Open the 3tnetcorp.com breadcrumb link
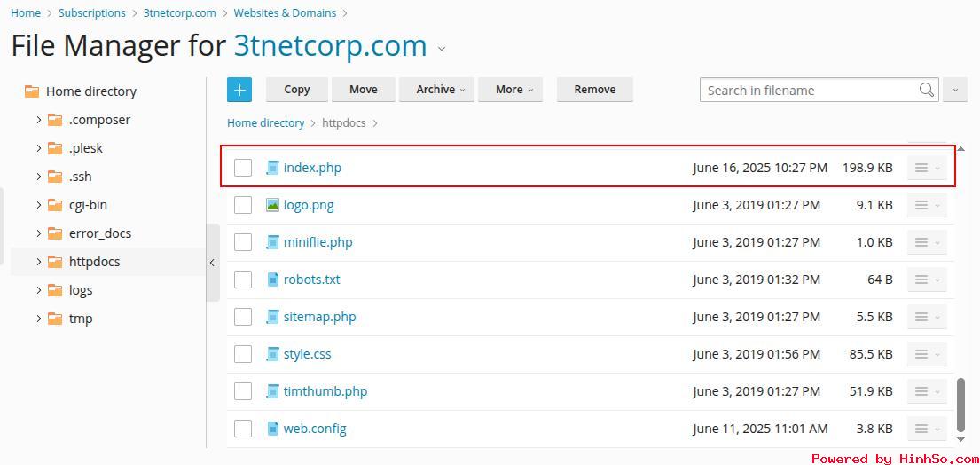 (179, 12)
